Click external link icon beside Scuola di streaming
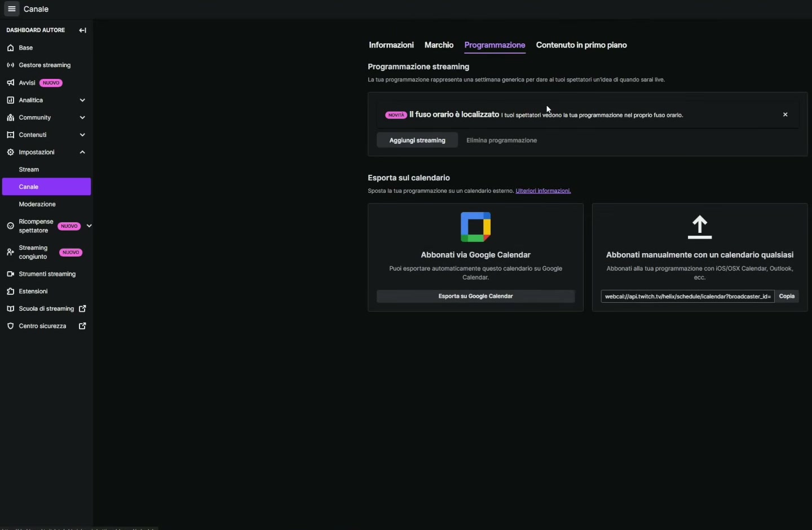The height and width of the screenshot is (530, 812). (x=82, y=309)
